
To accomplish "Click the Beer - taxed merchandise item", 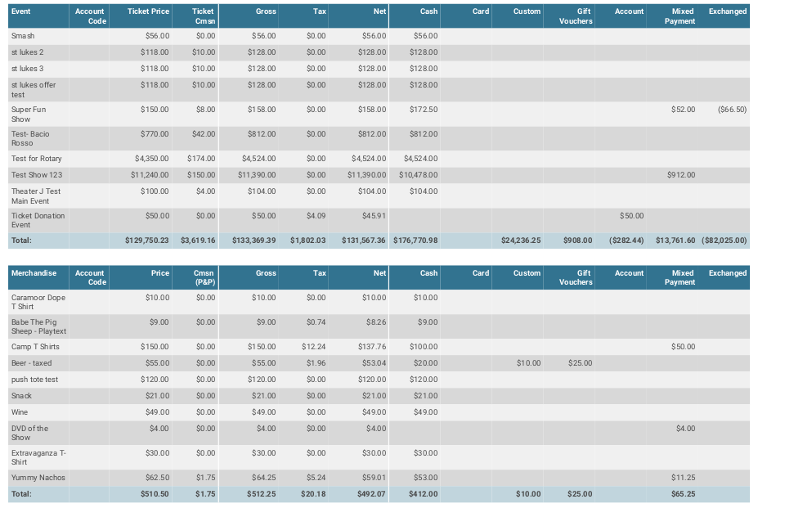I will coord(31,363).
